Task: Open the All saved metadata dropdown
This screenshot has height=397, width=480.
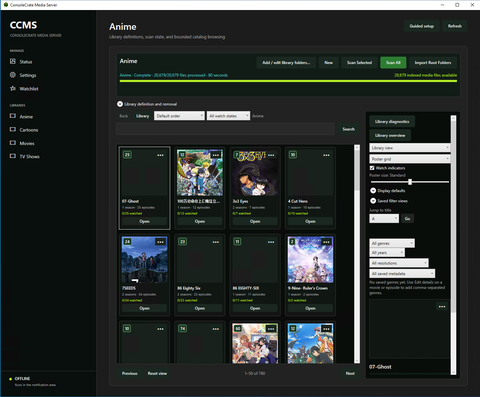Action: (x=402, y=273)
